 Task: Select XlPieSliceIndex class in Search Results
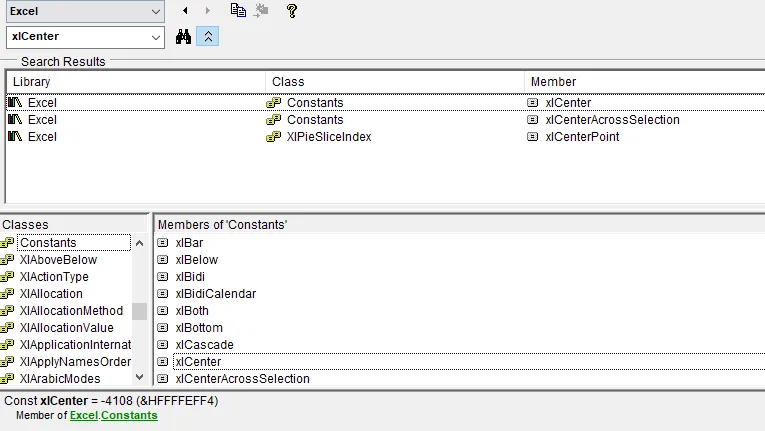pos(329,137)
